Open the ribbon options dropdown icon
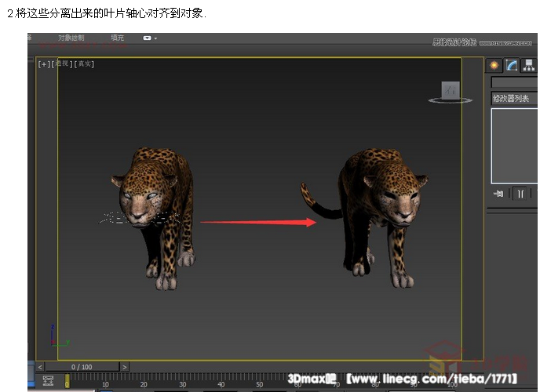Screen dimensions: 540x392 (150, 38)
